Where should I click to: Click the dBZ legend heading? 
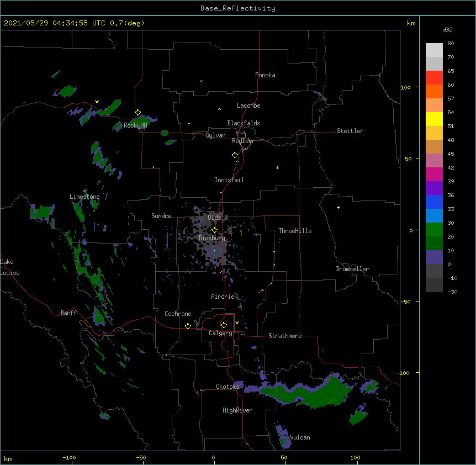[x=447, y=29]
